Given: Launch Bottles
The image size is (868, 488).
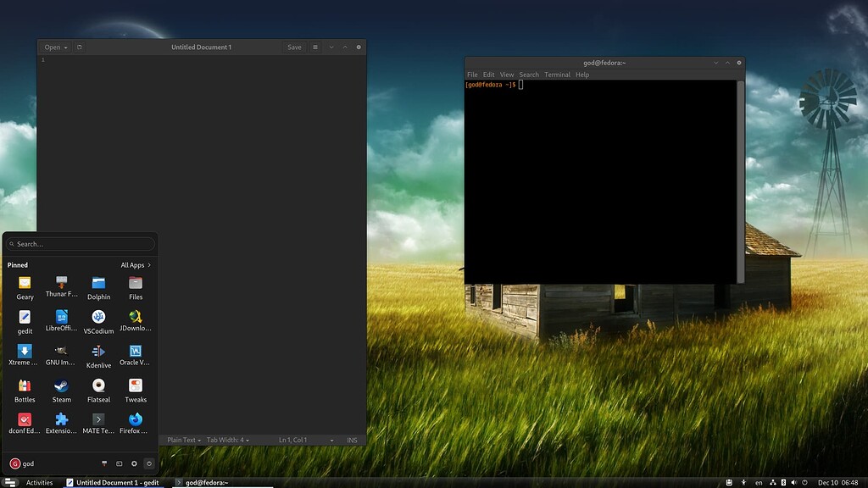Looking at the screenshot, I should point(24,388).
